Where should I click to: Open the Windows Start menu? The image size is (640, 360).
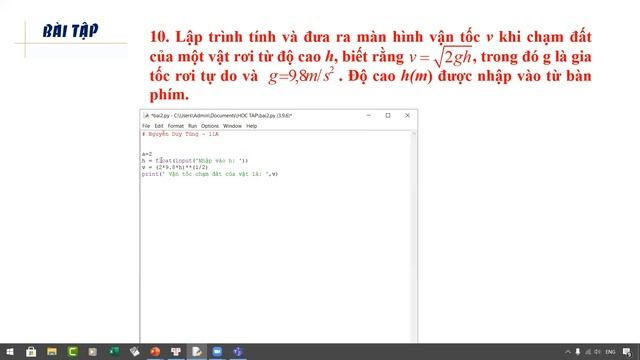tap(10, 351)
